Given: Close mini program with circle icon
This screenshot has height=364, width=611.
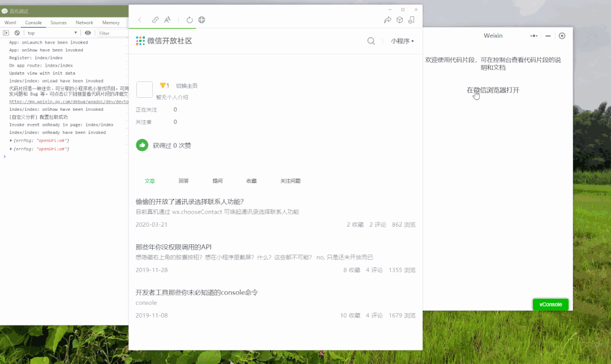Looking at the screenshot, I should click(x=562, y=36).
